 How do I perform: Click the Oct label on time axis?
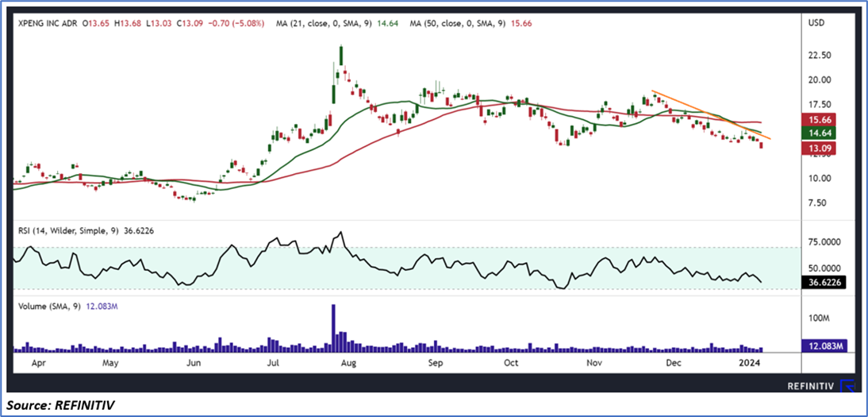point(511,364)
